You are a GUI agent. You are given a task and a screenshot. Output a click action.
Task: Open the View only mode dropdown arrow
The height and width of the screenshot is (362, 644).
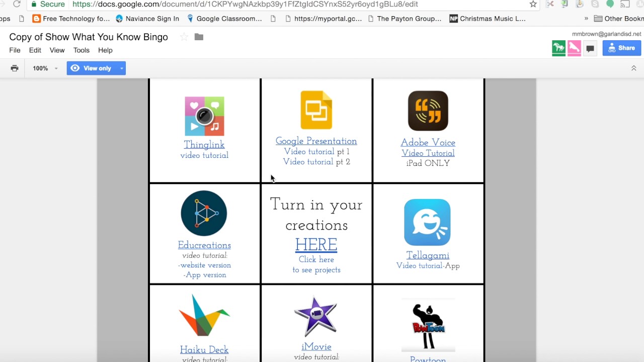[x=121, y=68]
